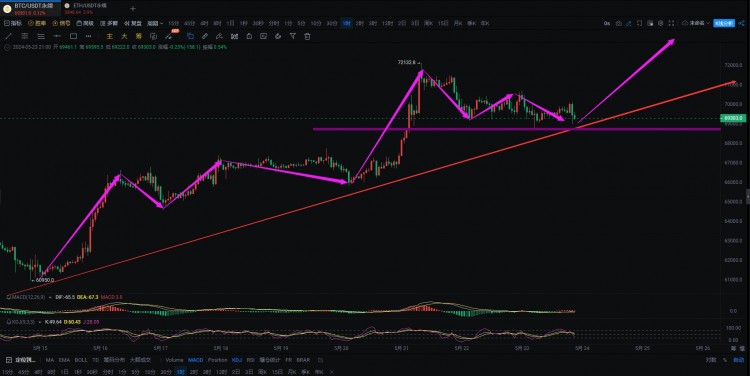The height and width of the screenshot is (376, 750).
Task: Open more drawing tools ellipsis
Action: pos(88,36)
